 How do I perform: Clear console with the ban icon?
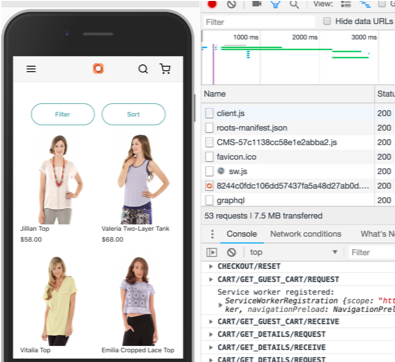point(231,252)
